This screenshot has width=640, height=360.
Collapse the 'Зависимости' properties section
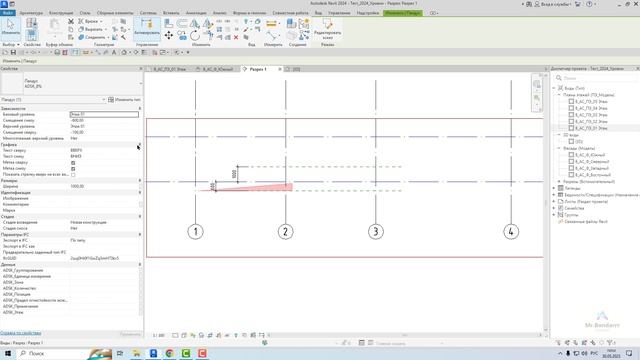[140, 109]
